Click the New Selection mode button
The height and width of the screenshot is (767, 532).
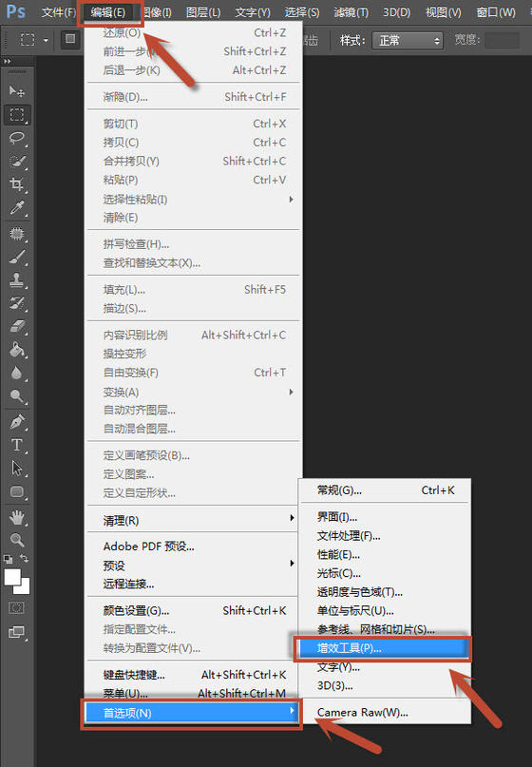(70, 39)
